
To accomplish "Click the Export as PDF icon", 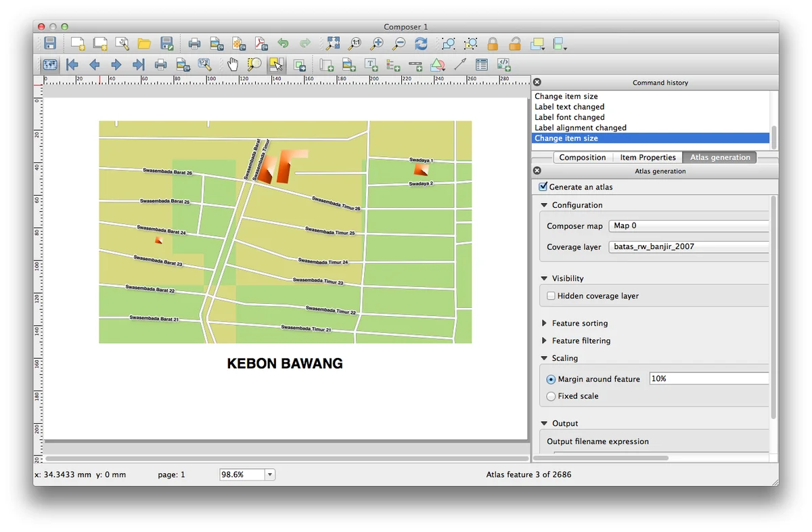I will 261,44.
